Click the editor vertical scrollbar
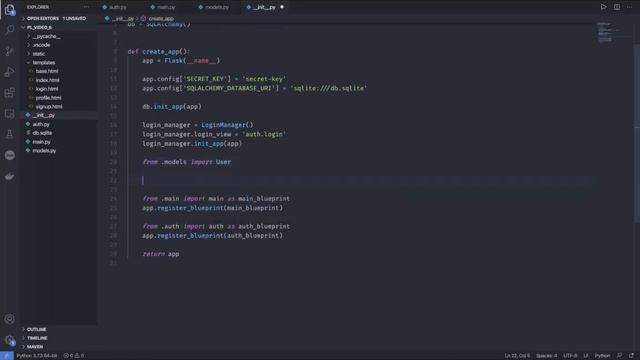The image size is (640, 360). coord(637,133)
